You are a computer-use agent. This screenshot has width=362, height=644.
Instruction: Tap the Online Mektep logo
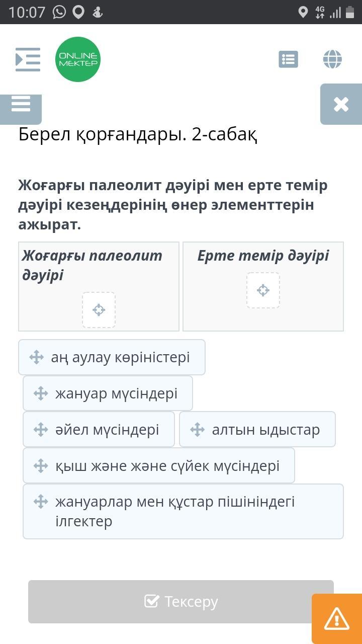click(x=78, y=59)
